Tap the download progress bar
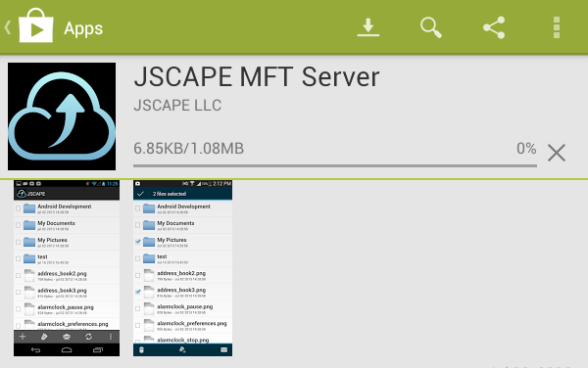588x368 pixels. click(335, 165)
